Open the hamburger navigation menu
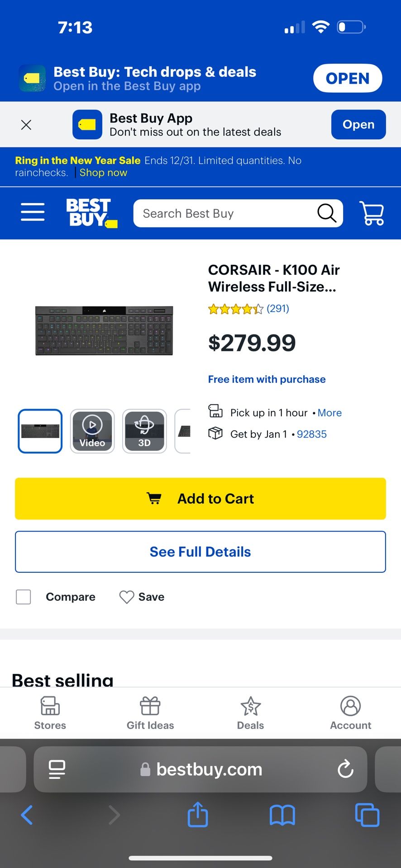The height and width of the screenshot is (868, 401). [x=33, y=212]
